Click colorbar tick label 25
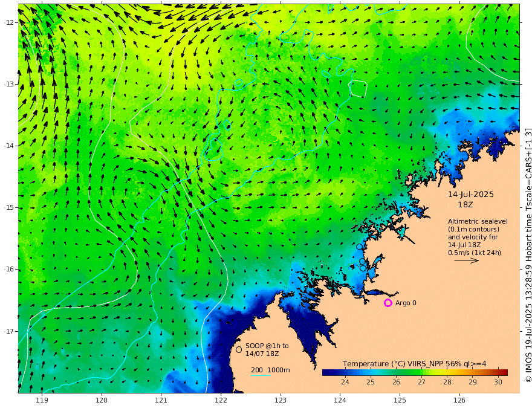Viewport: 532px width, 411px height. click(371, 382)
